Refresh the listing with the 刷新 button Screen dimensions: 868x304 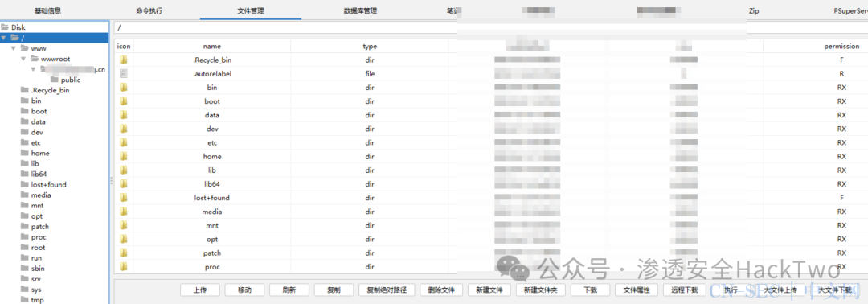tap(289, 290)
